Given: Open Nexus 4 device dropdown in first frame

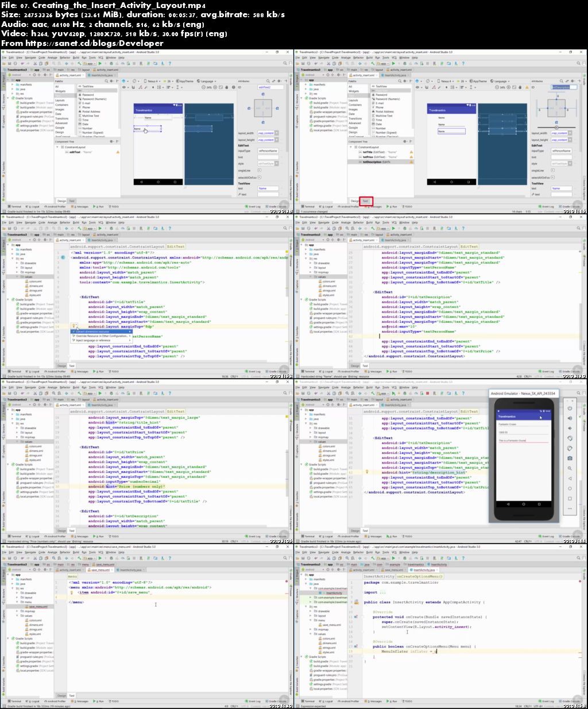Looking at the screenshot, I should click(152, 81).
